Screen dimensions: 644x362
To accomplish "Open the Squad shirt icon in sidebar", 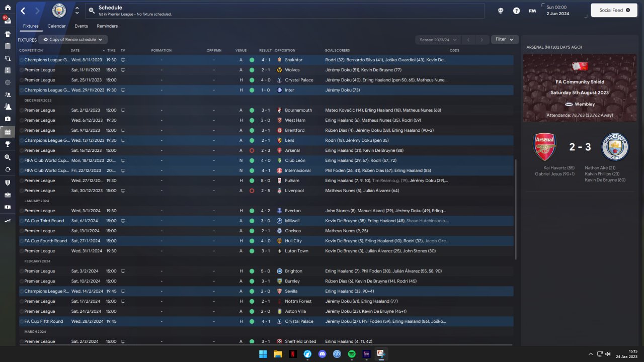I will [8, 35].
